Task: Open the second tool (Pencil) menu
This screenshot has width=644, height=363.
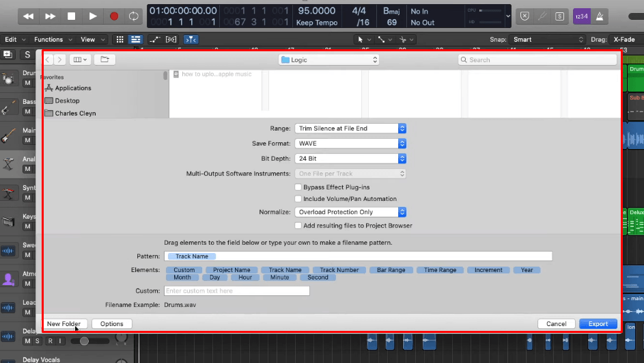Action: (x=385, y=40)
